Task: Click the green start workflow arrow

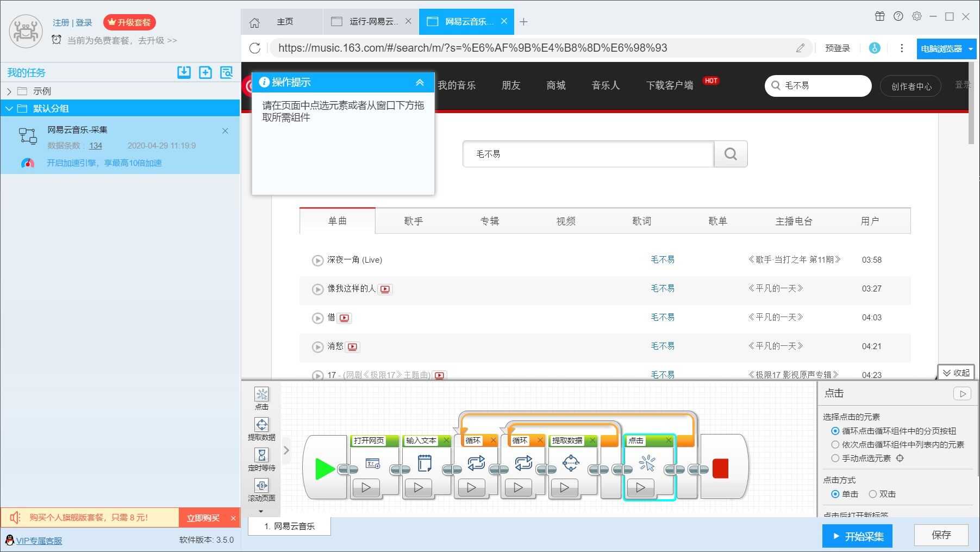Action: 325,469
